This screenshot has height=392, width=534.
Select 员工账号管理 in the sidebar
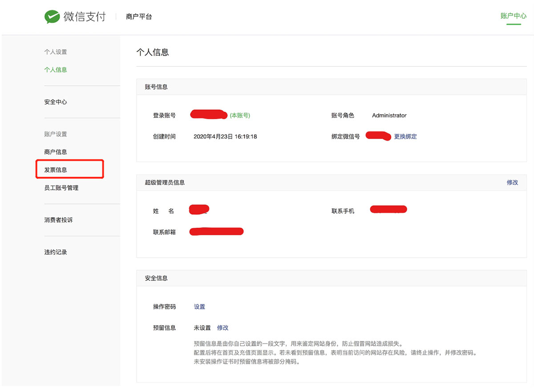click(x=61, y=188)
